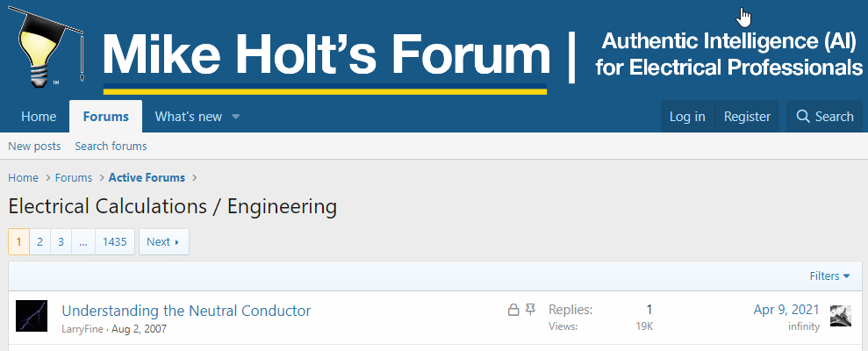Viewport: 868px width, 351px height.
Task: Click the lock icon on Neutral Conductor thread
Action: click(513, 310)
